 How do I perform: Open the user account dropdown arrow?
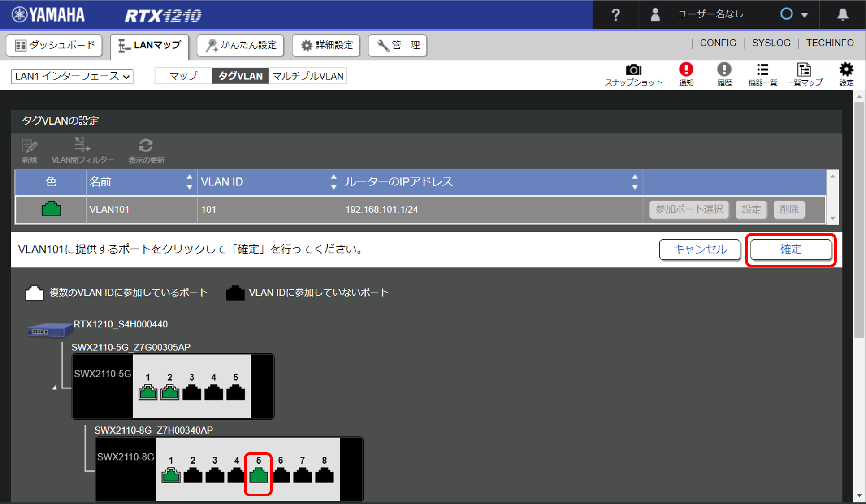(x=805, y=15)
